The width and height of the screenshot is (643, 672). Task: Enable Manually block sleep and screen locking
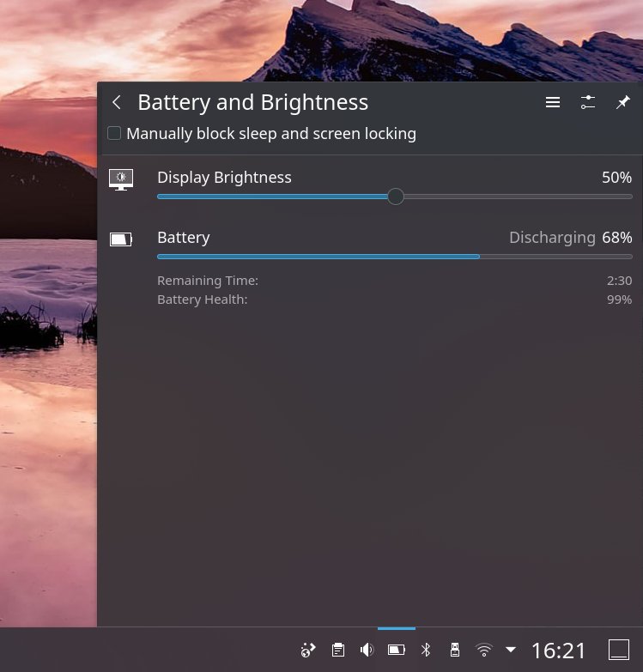[114, 133]
